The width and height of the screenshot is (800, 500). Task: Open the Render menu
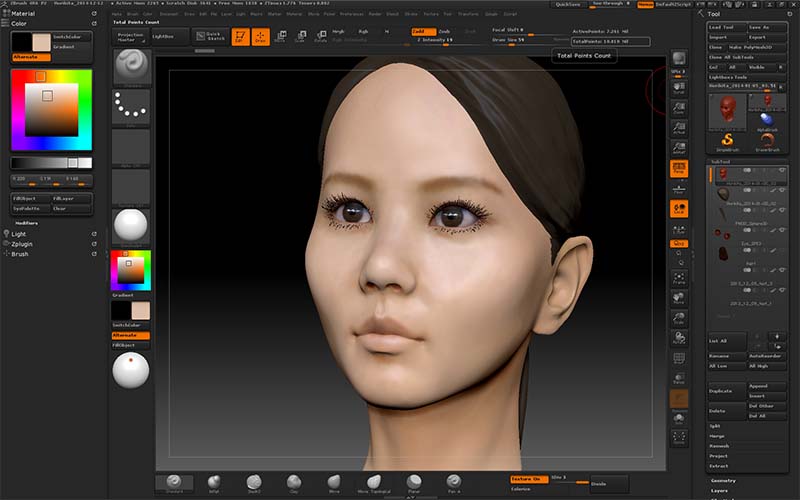click(375, 14)
